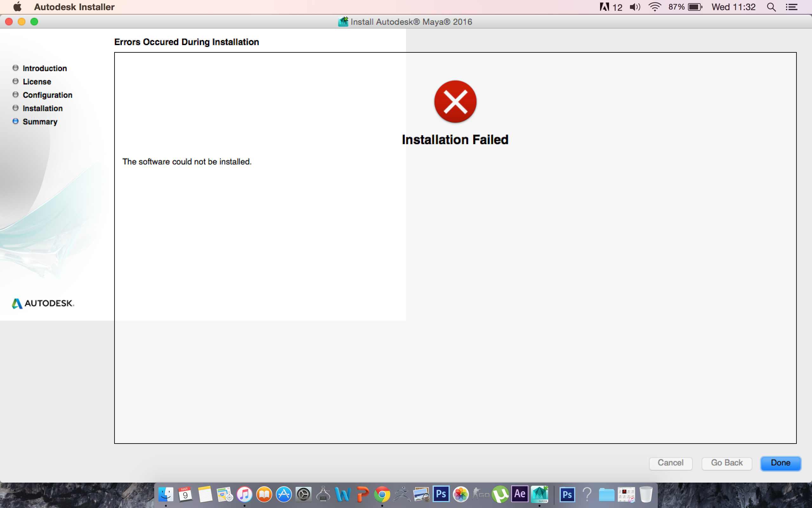Screen dimensions: 812x508
Task: Open CS:GO from the Dock
Action: pos(481,495)
